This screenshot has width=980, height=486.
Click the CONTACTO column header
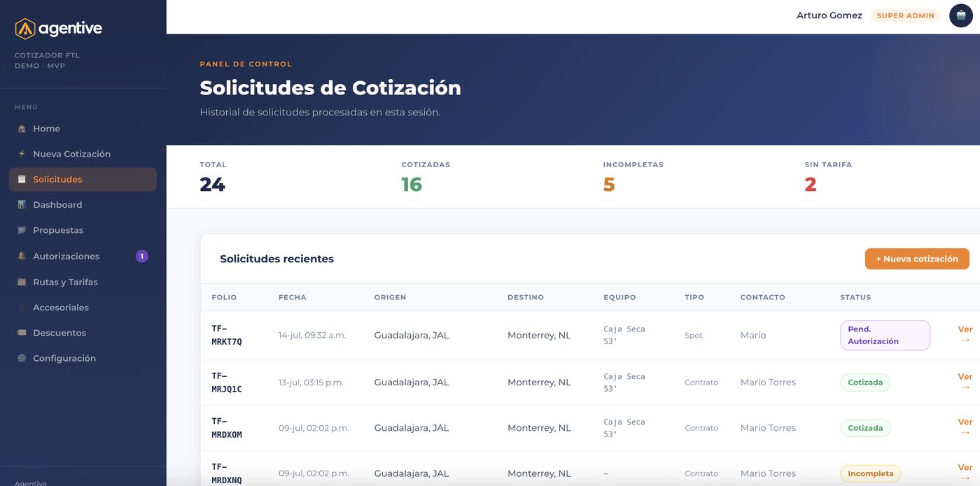click(762, 297)
